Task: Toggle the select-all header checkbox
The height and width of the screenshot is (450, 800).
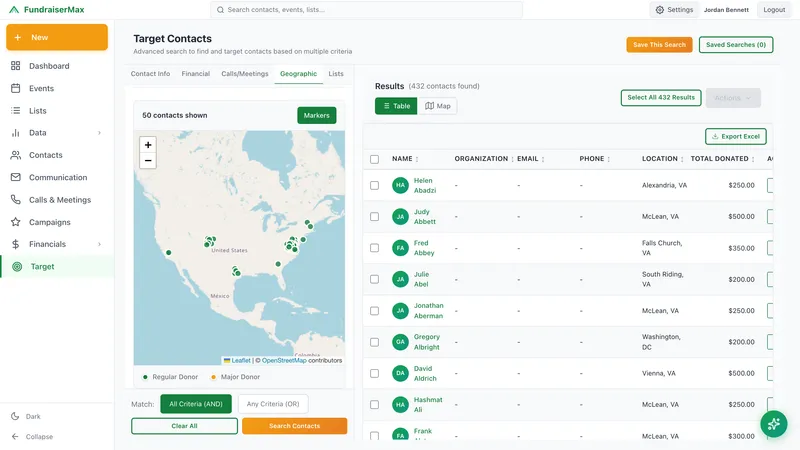Action: click(x=374, y=159)
